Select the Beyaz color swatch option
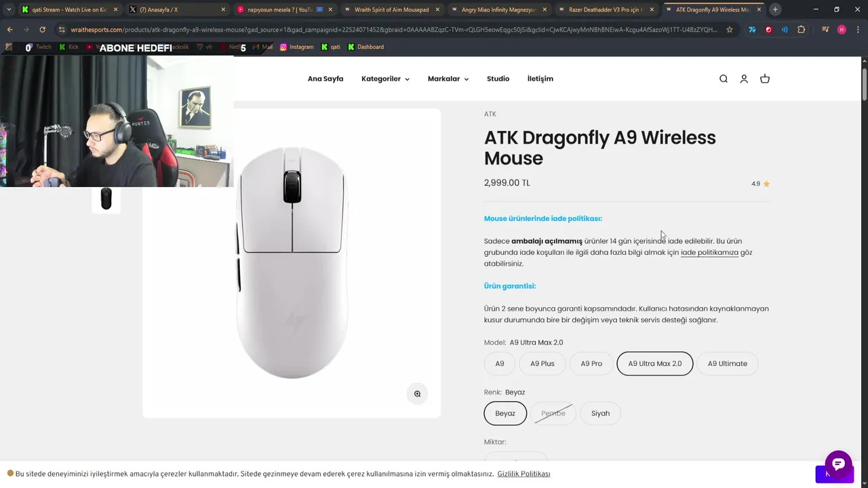This screenshot has width=868, height=488. (x=505, y=413)
